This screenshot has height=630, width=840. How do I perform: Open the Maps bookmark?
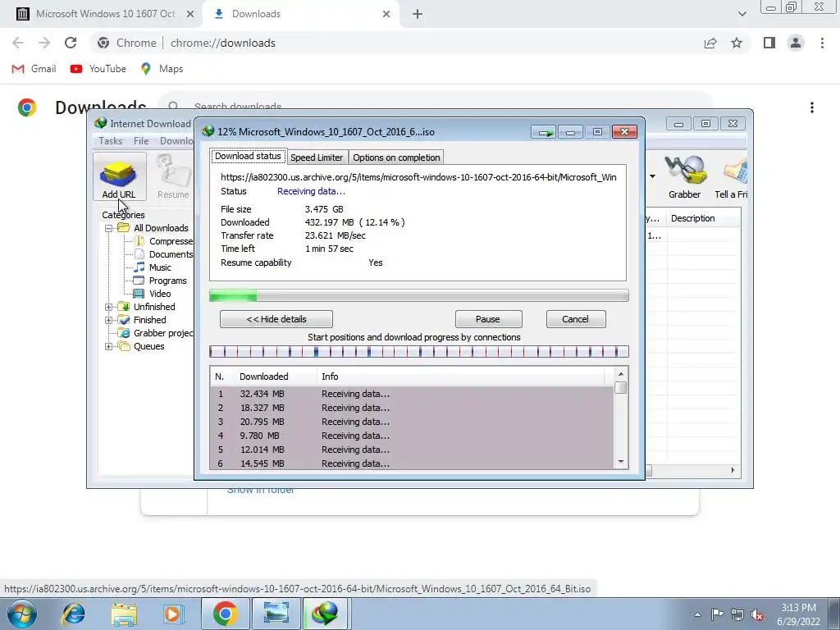[162, 69]
